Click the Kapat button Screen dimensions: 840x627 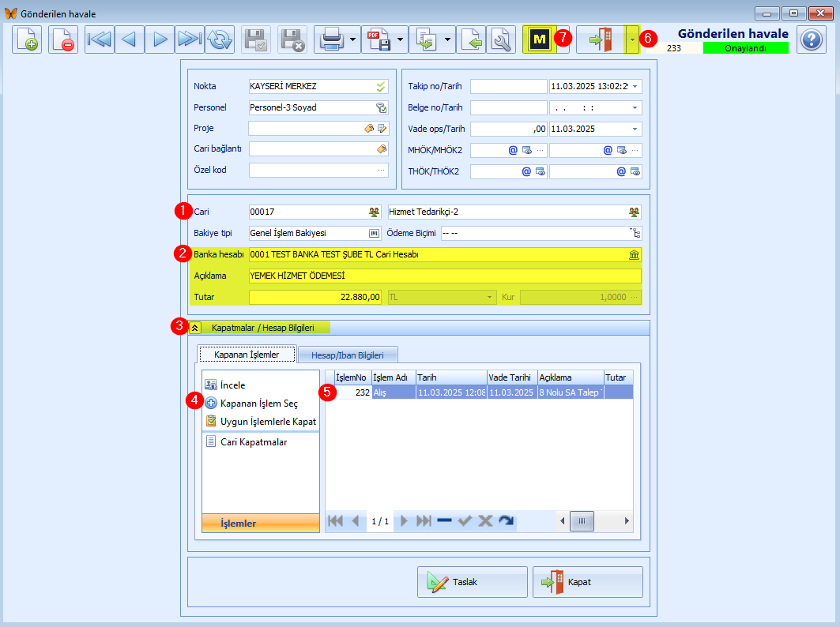coord(588,582)
